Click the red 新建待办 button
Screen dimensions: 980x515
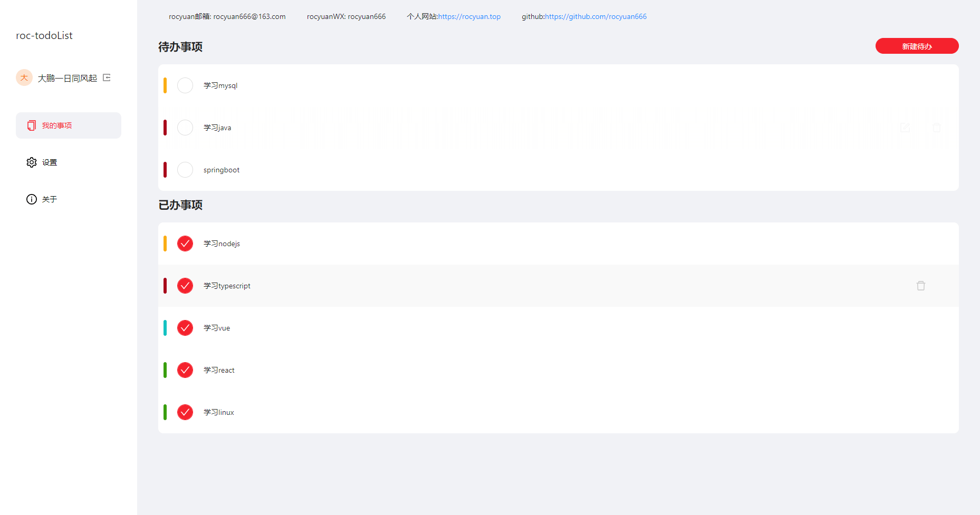917,46
